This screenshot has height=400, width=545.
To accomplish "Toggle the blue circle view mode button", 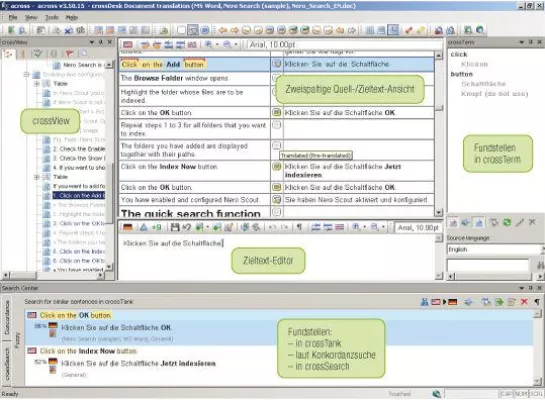I will 205,30.
